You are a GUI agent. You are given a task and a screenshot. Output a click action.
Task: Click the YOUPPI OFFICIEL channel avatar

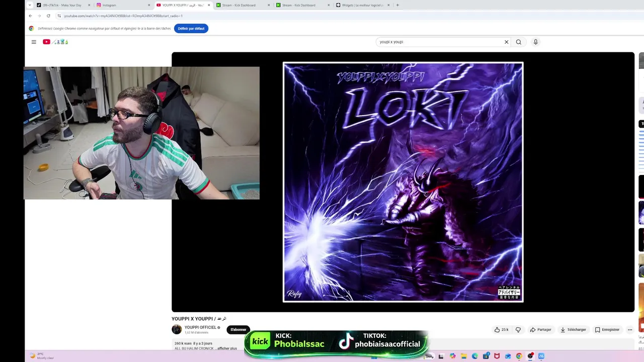click(177, 329)
